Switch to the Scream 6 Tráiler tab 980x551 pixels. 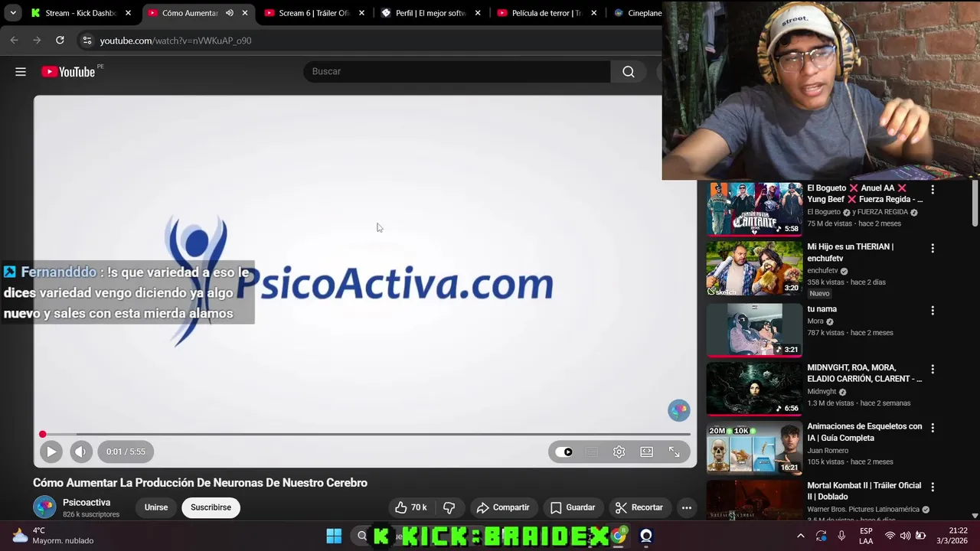coord(306,13)
